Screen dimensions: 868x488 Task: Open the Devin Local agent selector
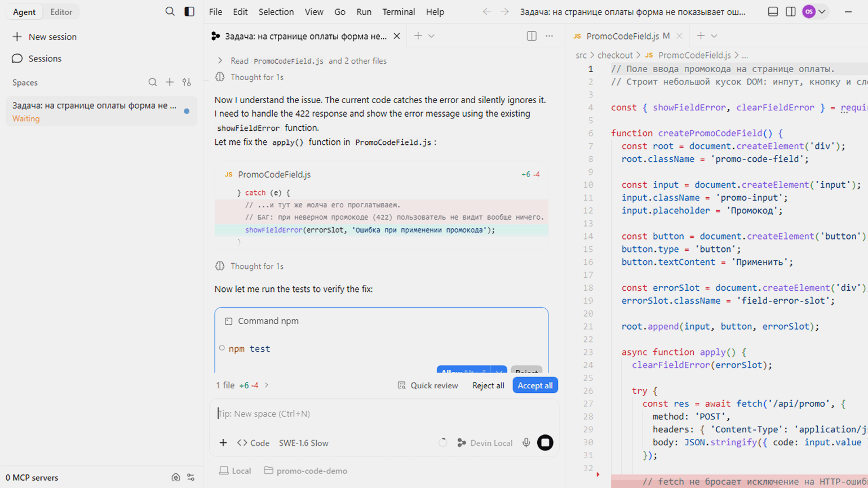485,443
